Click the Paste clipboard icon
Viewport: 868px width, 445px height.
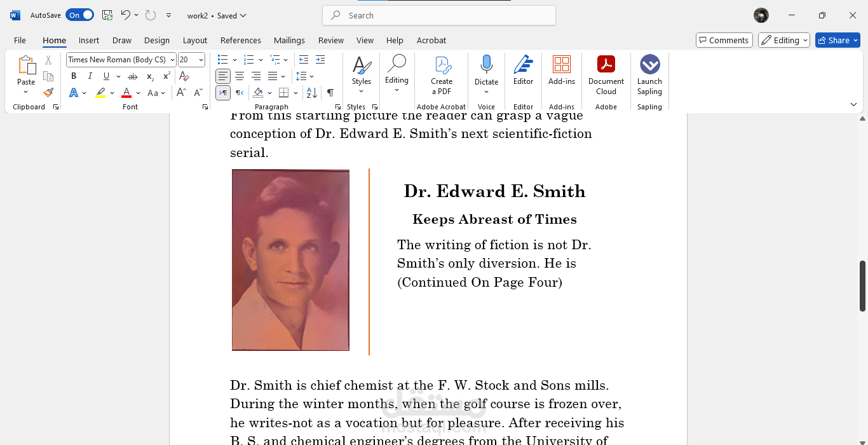point(26,65)
